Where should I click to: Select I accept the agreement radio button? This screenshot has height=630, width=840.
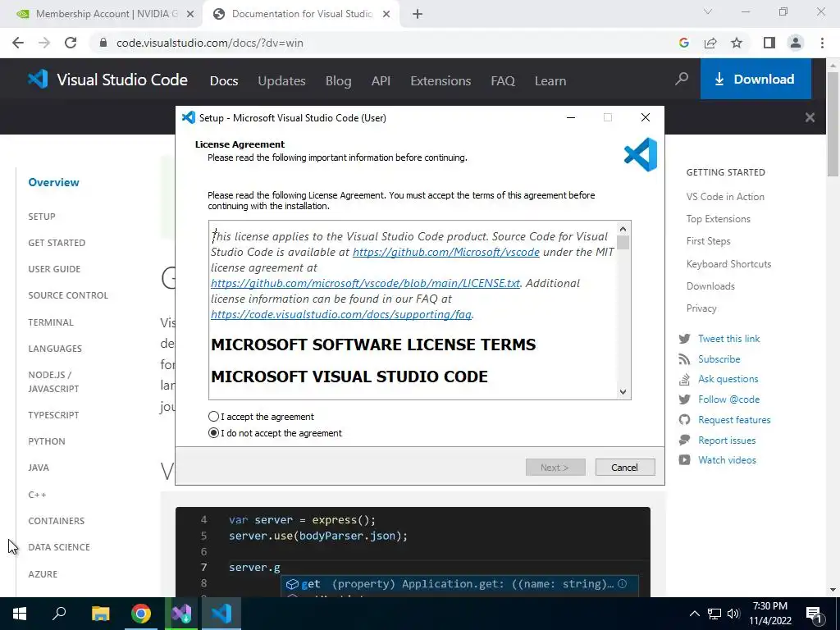[214, 416]
